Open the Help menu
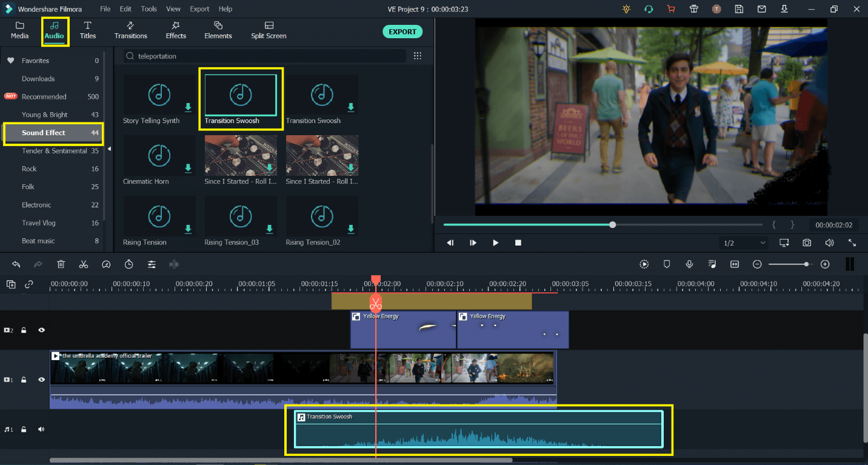 225,9
